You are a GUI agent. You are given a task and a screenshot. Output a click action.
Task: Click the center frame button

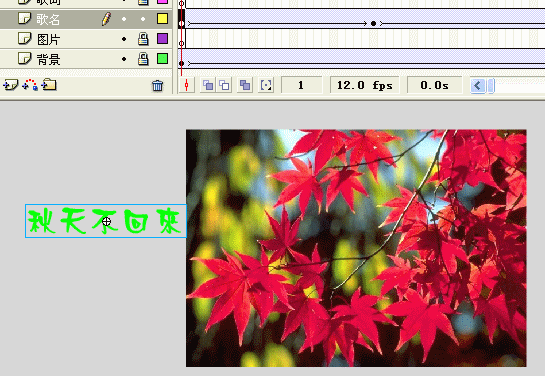187,85
